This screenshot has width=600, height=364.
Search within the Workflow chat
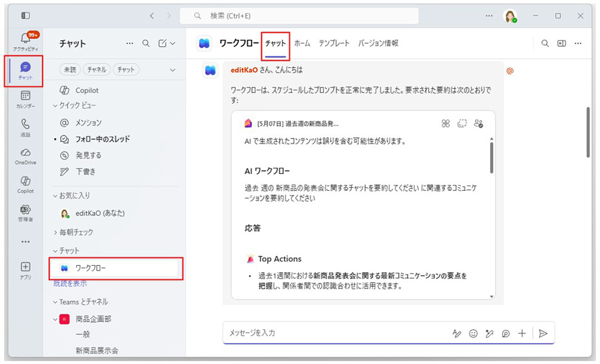[x=545, y=44]
